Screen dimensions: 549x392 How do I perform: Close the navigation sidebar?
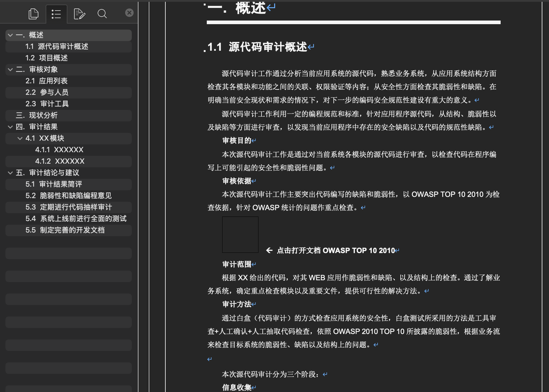pos(129,13)
